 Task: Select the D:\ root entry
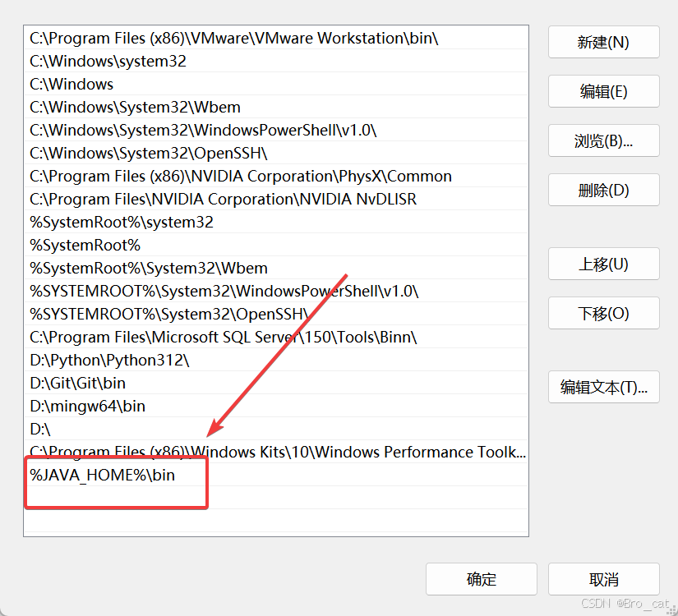(x=276, y=429)
